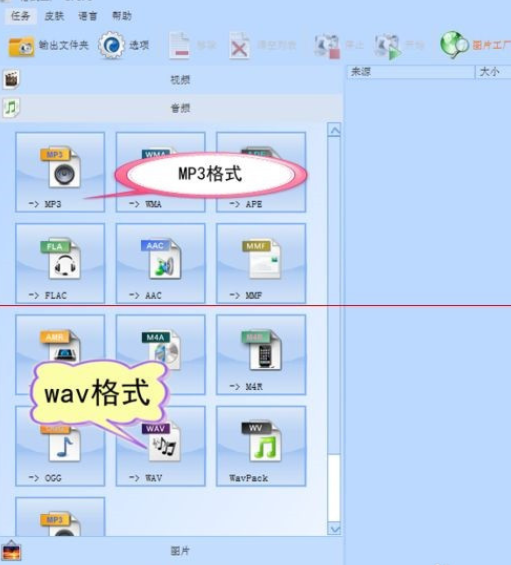Click the 选项 text label

tap(139, 45)
